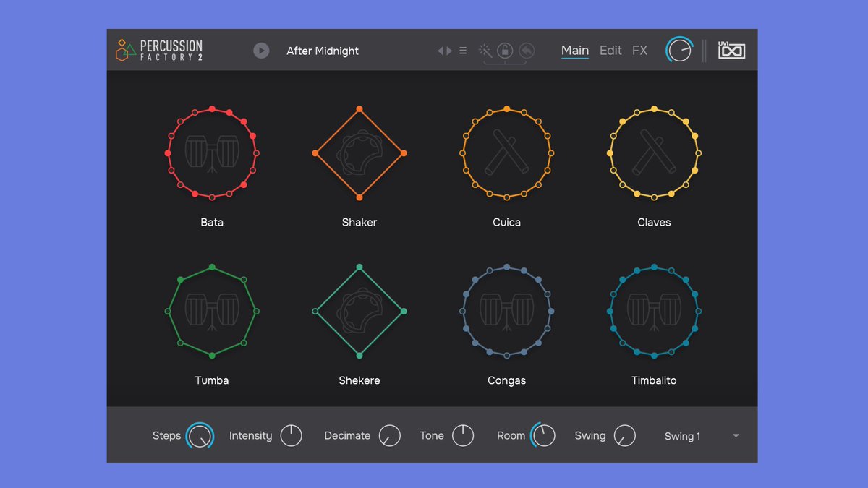Select the Shekere instrument icon
The width and height of the screenshot is (868, 488).
pos(359,311)
